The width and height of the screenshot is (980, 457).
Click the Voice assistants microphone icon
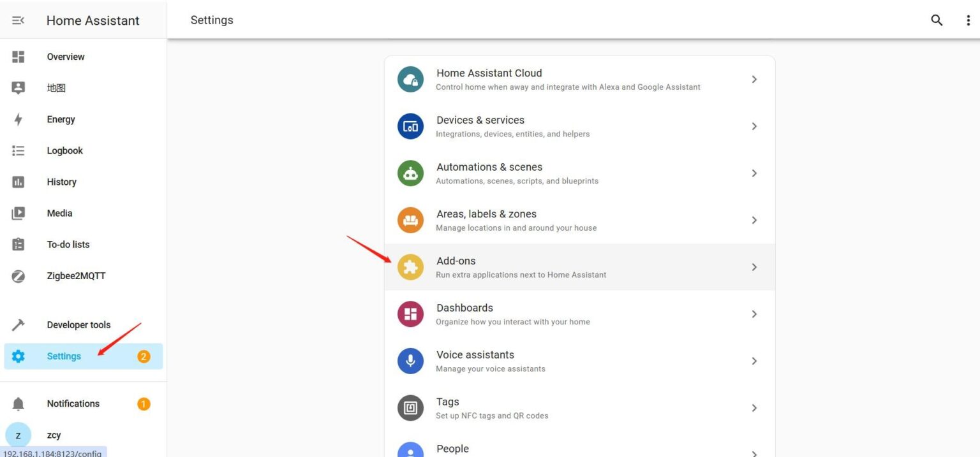tap(410, 361)
